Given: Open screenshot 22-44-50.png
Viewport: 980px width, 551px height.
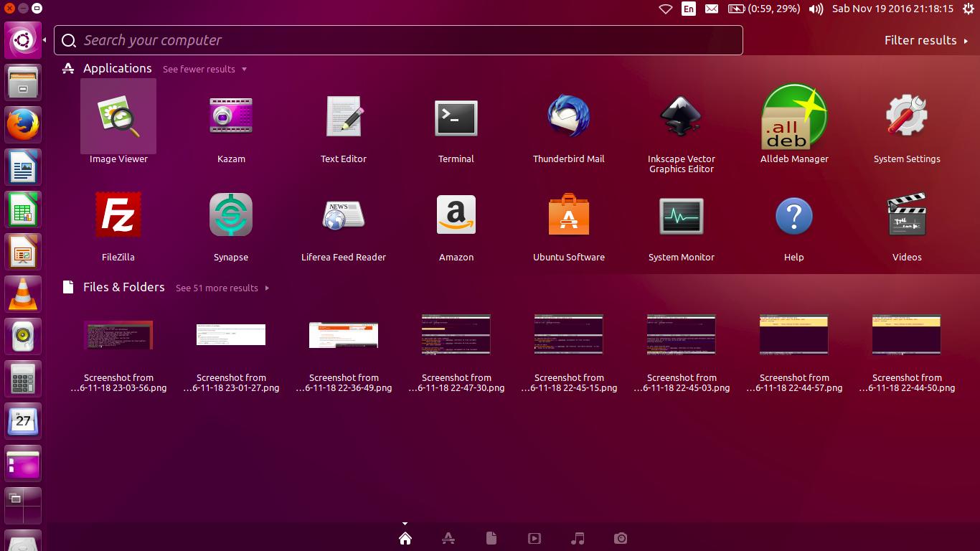Looking at the screenshot, I should click(907, 334).
